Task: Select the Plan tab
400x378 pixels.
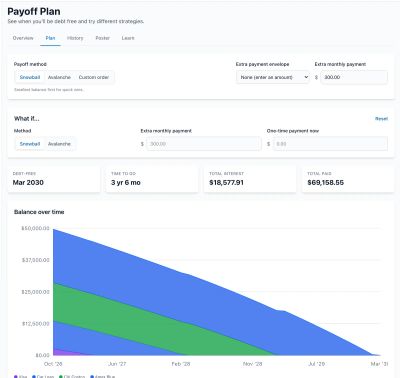Action: point(50,38)
